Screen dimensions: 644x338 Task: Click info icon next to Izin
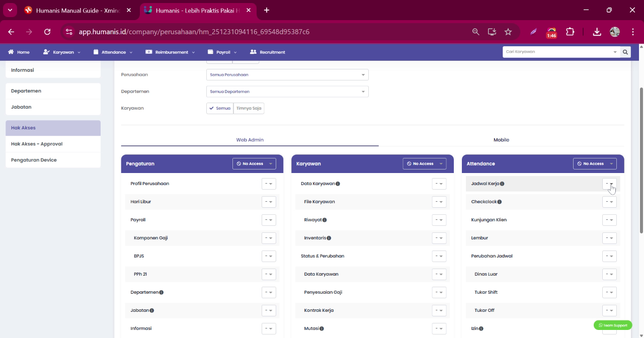pyautogui.click(x=481, y=328)
